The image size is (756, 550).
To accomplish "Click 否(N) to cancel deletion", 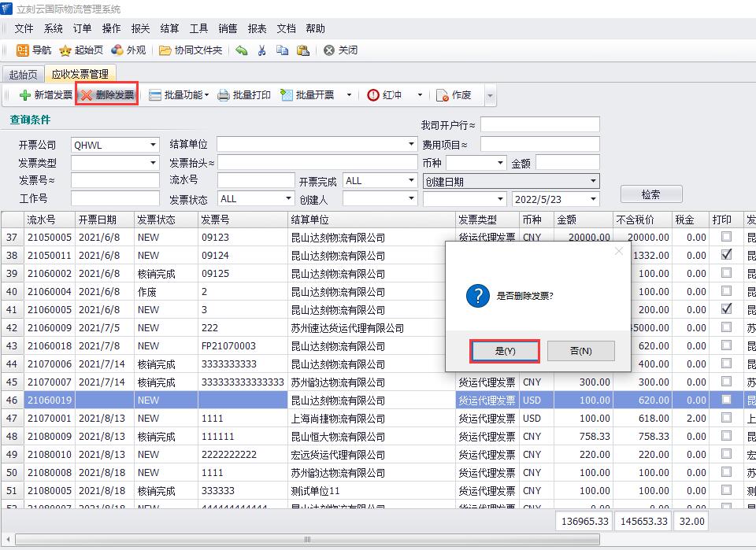I will [580, 351].
